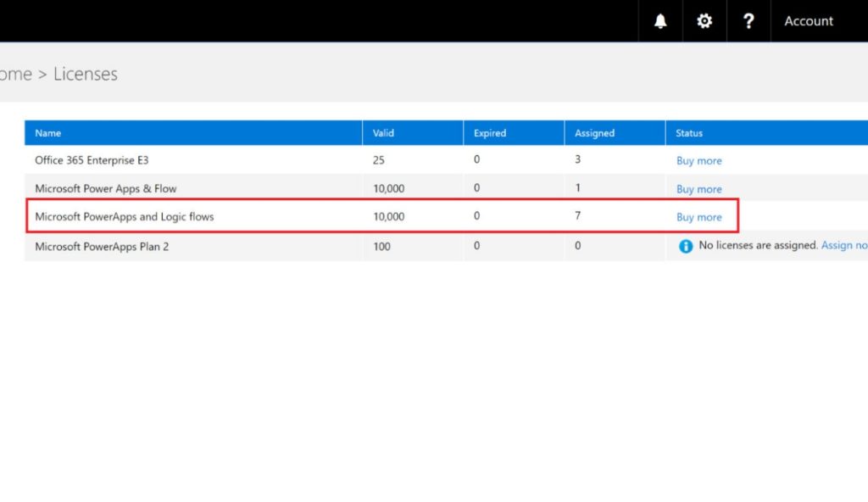Click the valid count 100

381,247
